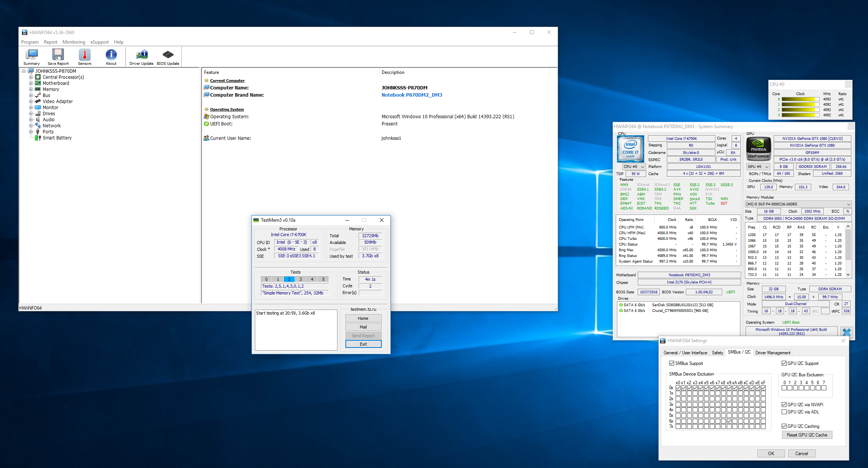Open the GPU #0 dropdown
This screenshot has width=868, height=468.
[758, 166]
